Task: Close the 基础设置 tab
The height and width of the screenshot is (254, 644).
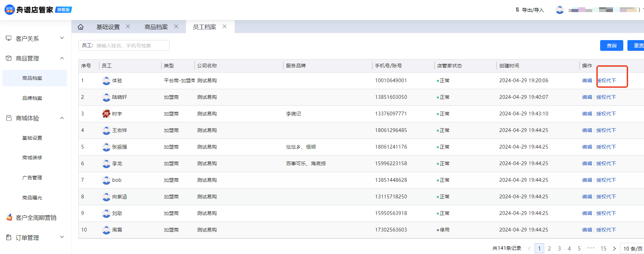Action: coord(128,27)
